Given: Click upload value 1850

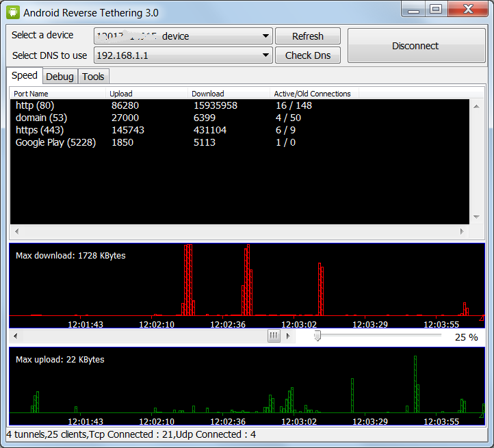Looking at the screenshot, I should (122, 142).
